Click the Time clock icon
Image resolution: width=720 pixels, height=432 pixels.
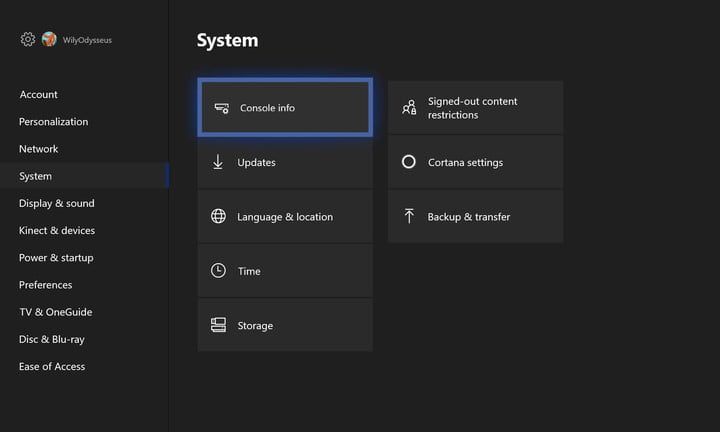pos(218,270)
